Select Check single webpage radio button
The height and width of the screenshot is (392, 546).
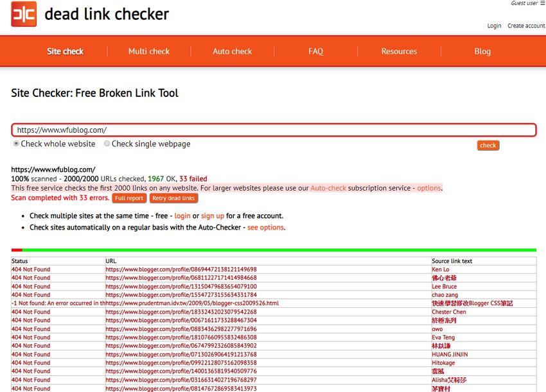(x=107, y=144)
